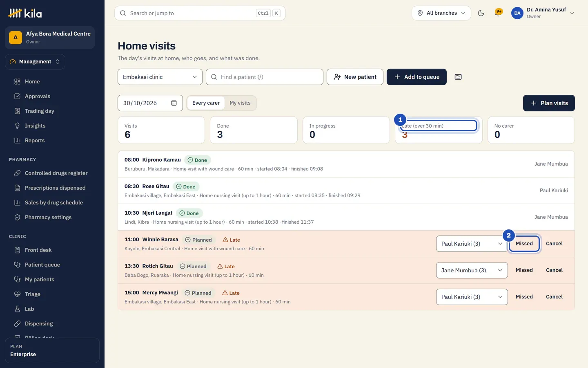Image resolution: width=588 pixels, height=368 pixels.
Task: Click the keyboard shortcuts icon
Action: (x=458, y=77)
